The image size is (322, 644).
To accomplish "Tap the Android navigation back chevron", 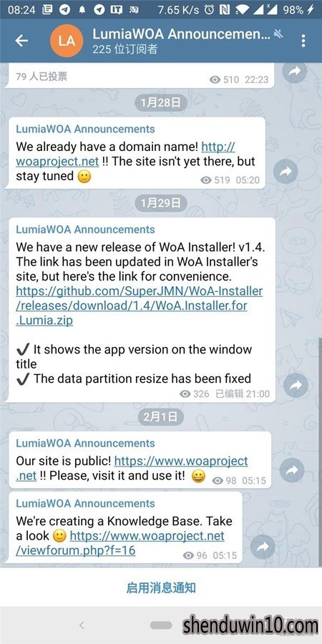I will pyautogui.click(x=82, y=625).
